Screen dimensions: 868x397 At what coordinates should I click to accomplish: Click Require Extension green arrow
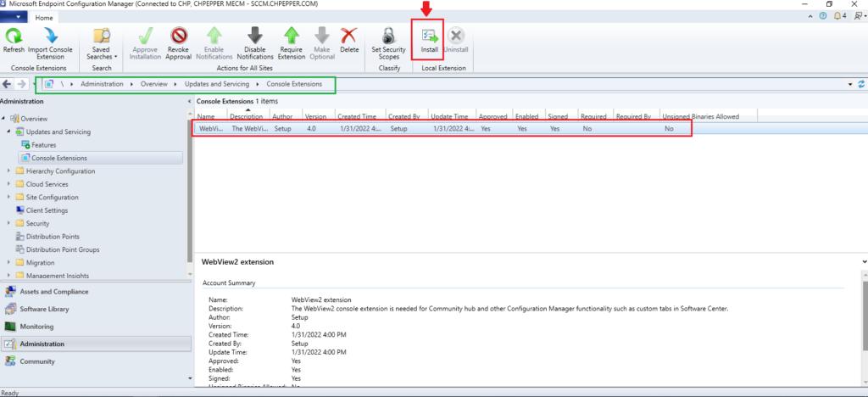coord(292,36)
